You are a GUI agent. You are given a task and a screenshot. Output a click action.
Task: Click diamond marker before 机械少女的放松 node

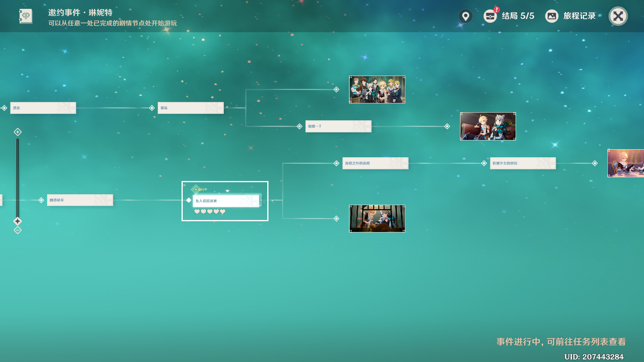click(x=484, y=163)
